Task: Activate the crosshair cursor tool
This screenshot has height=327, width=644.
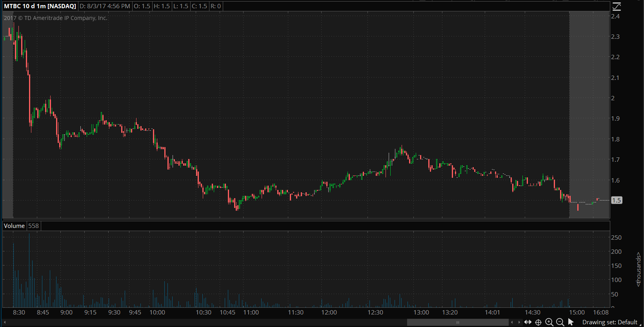Action: [x=538, y=322]
